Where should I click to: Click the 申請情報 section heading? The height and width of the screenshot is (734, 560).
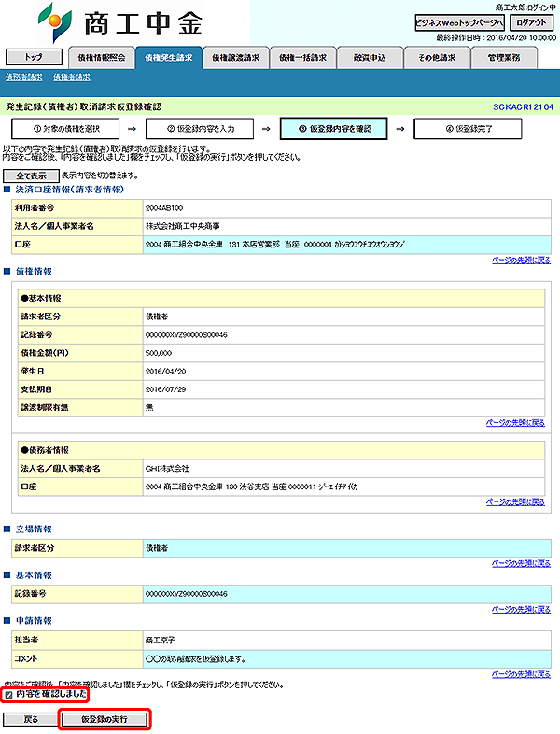34,621
